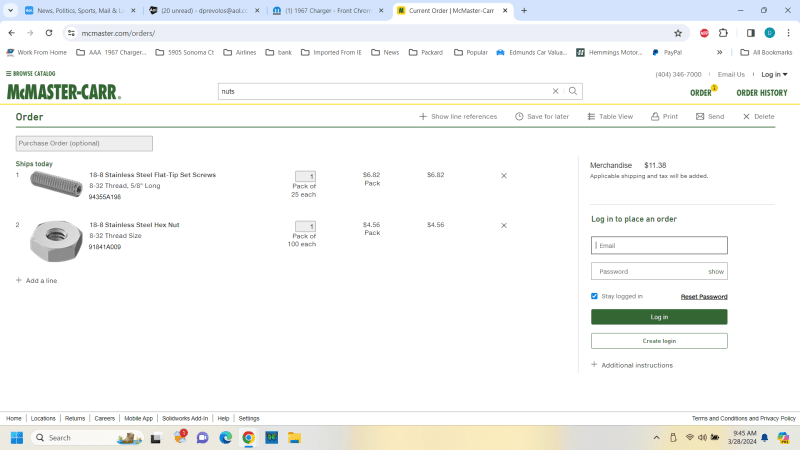
Task: Expand the Log in dropdown in the header
Action: tap(774, 74)
